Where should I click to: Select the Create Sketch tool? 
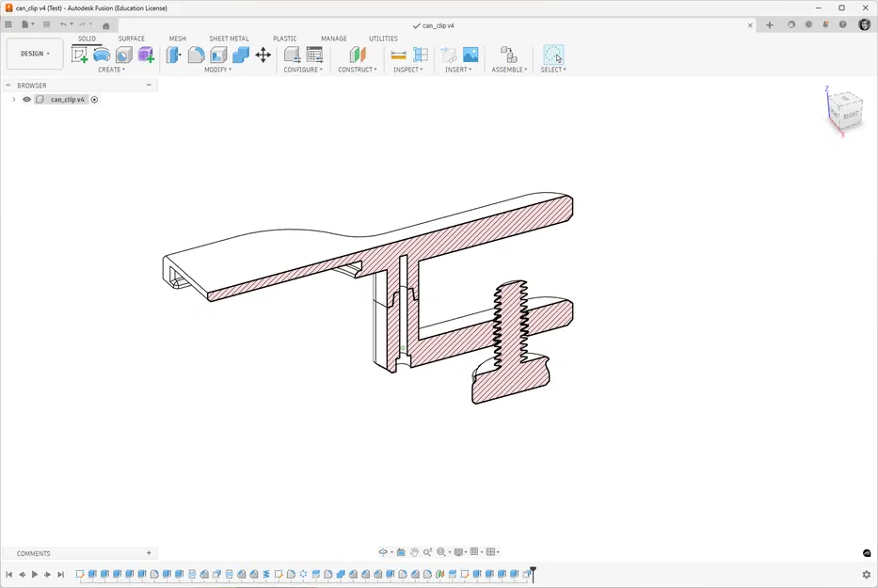pyautogui.click(x=81, y=56)
